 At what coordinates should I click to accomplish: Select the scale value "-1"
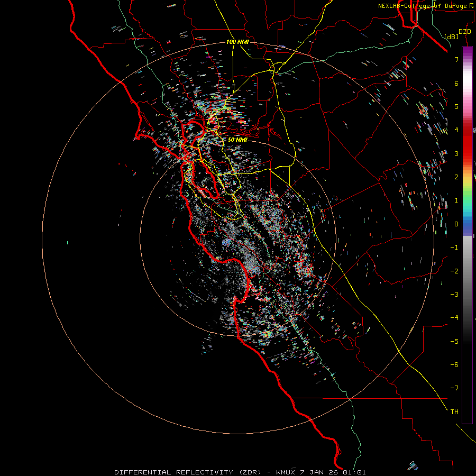point(454,248)
